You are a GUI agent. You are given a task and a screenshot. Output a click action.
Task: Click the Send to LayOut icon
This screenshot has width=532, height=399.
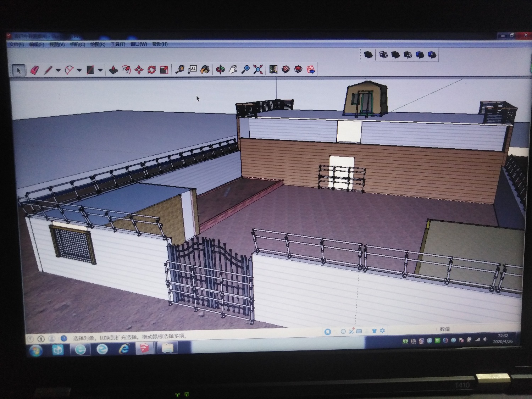311,70
